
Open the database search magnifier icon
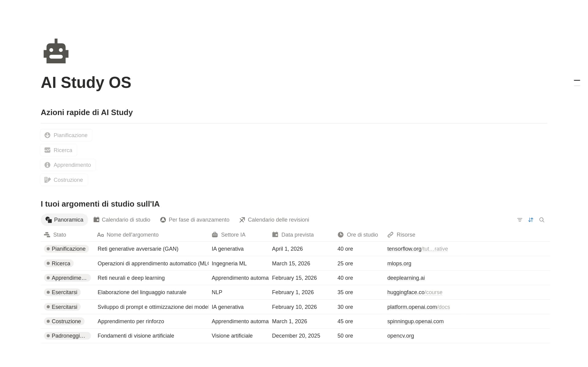pyautogui.click(x=542, y=220)
